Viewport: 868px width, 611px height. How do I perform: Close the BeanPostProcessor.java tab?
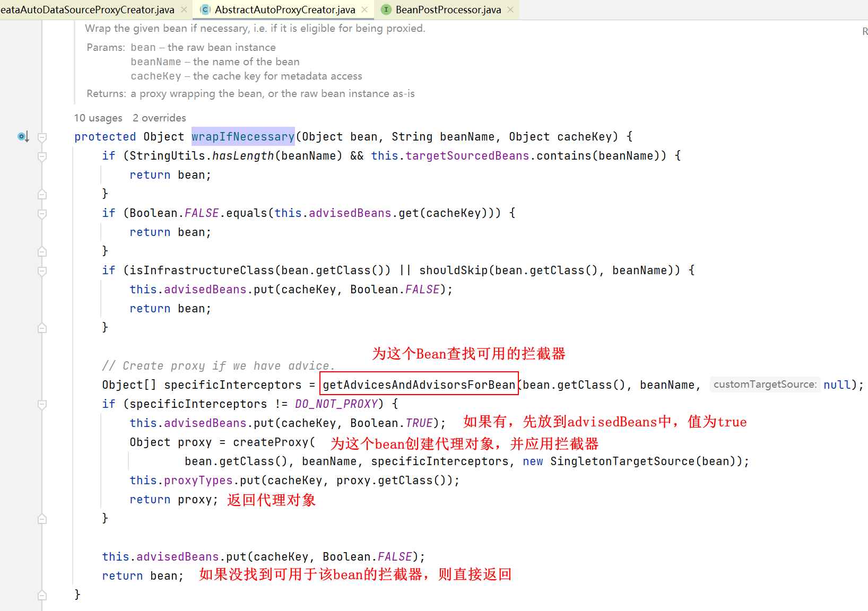tap(510, 10)
